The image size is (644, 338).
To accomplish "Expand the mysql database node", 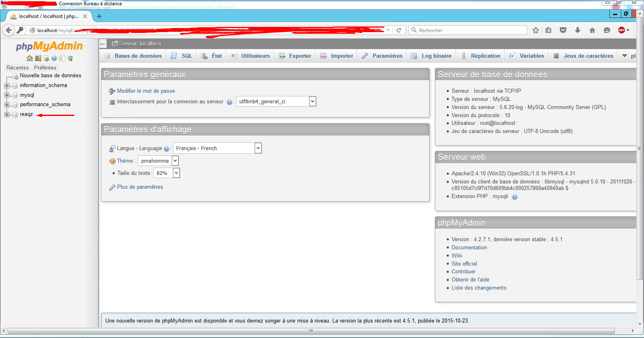I will pyautogui.click(x=7, y=95).
